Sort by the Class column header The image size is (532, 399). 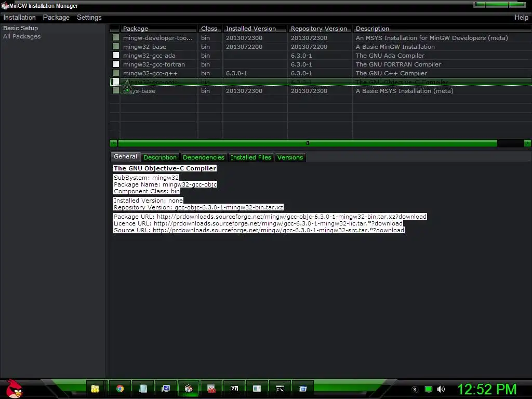(210, 29)
